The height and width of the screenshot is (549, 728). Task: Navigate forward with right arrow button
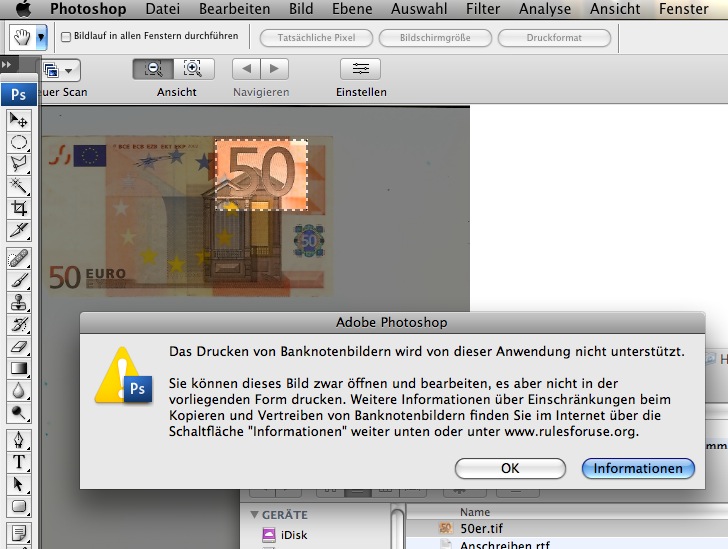[x=274, y=69]
